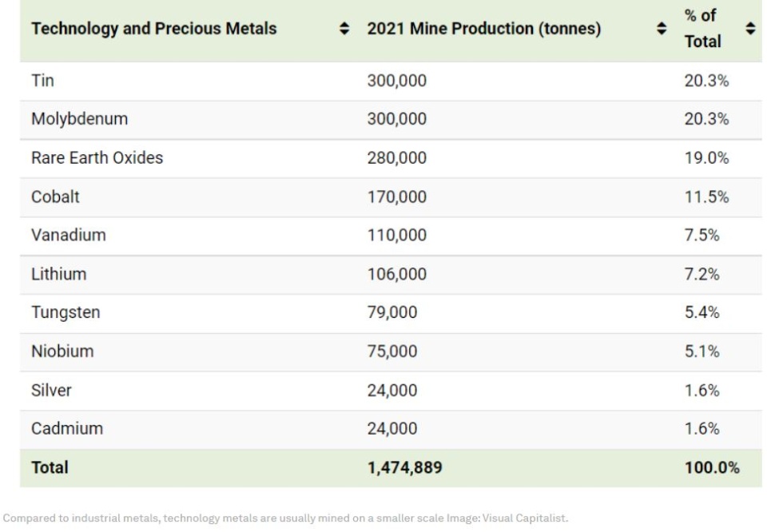Image resolution: width=767 pixels, height=532 pixels.
Task: Click the Tungsten percentage 5.4%
Action: pos(701,312)
